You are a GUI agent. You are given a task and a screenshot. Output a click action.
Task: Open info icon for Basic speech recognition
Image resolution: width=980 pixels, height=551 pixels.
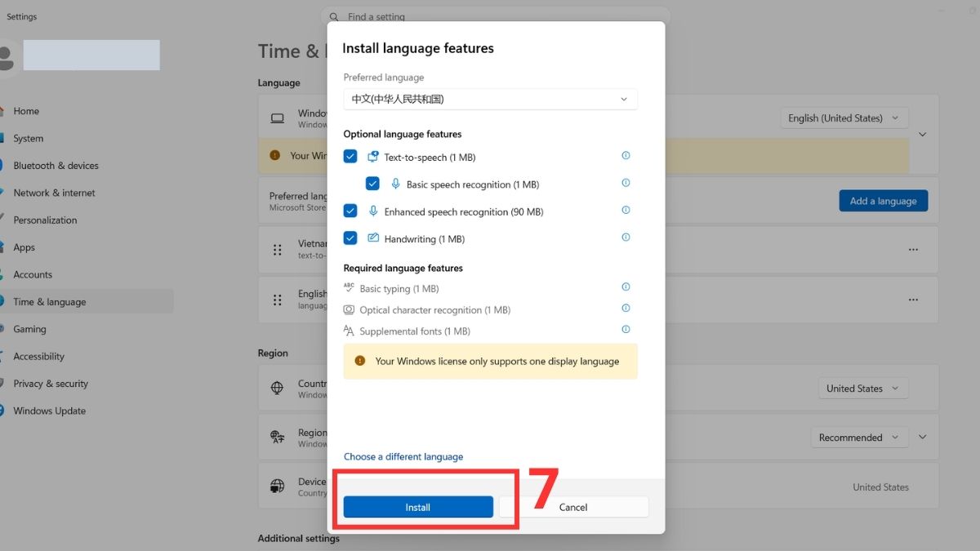click(x=626, y=183)
